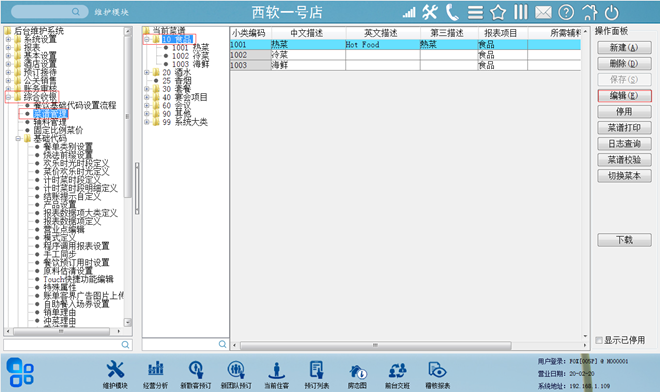The image size is (660, 392).
Task: Select 菜谱管理 in the left tree
Action: coord(50,114)
